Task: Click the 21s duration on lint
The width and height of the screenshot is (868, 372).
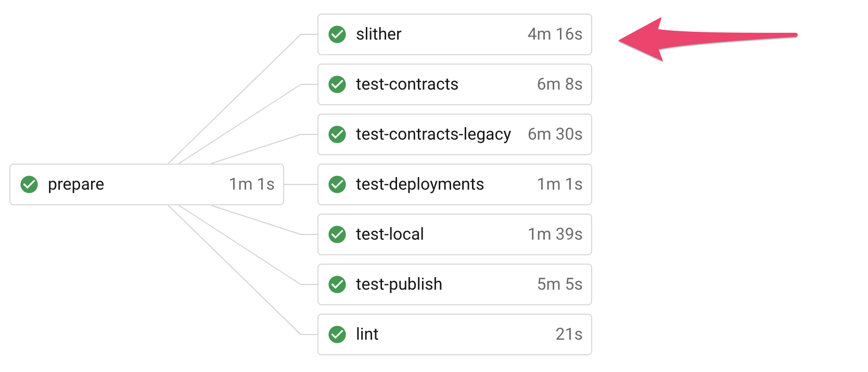Action: coord(569,334)
